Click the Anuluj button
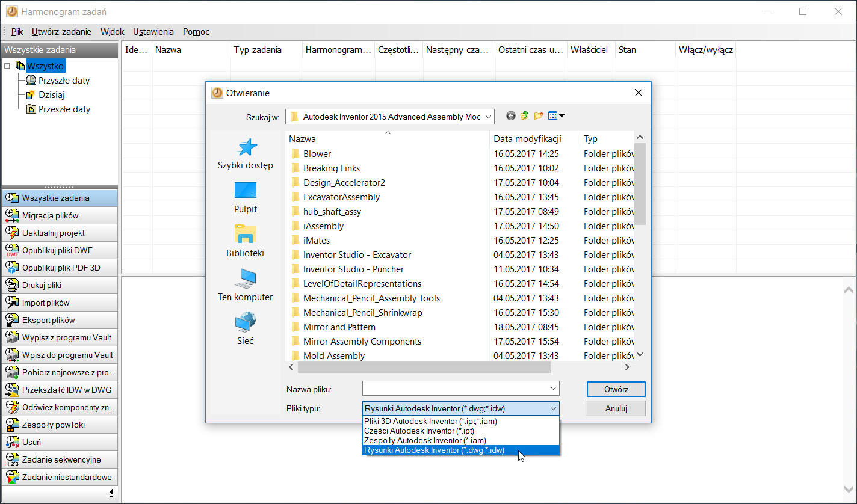This screenshot has width=857, height=504. (616, 408)
